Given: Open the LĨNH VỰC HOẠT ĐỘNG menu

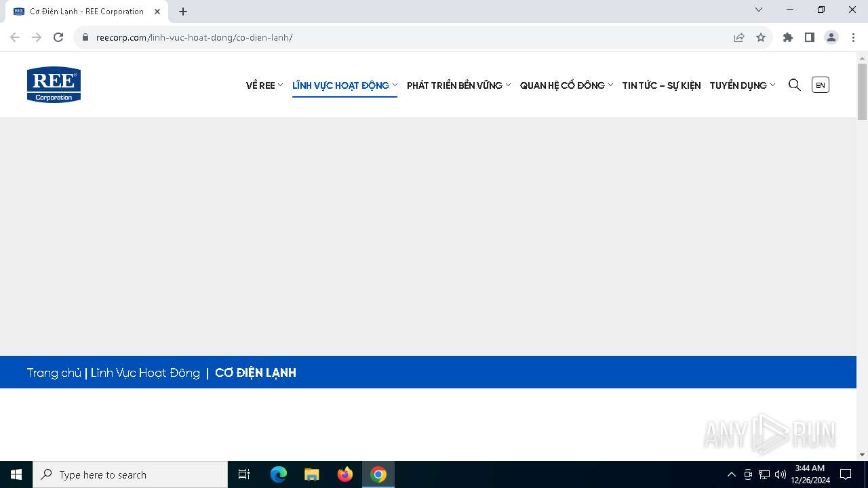Looking at the screenshot, I should [340, 85].
